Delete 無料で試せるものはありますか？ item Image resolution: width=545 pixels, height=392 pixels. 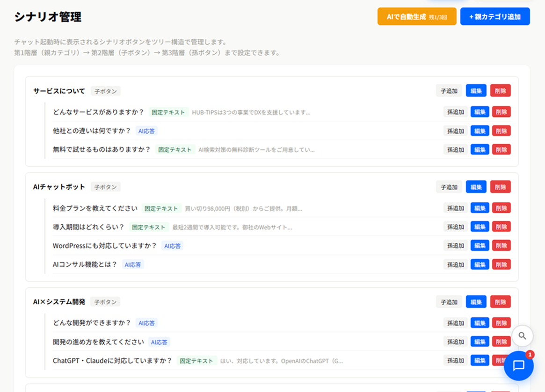501,150
